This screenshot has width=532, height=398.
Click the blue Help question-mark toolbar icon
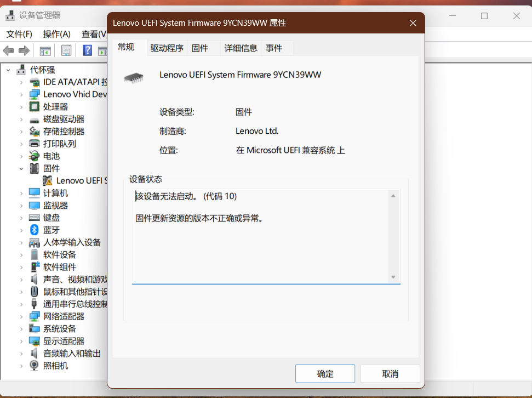coord(88,50)
